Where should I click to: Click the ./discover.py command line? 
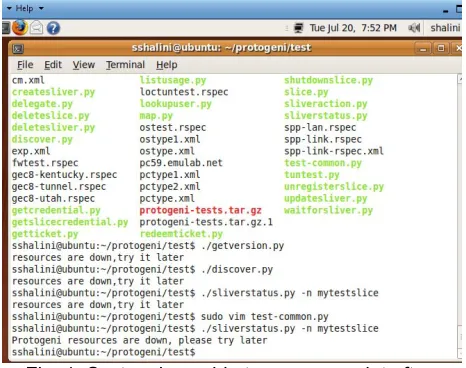point(142,269)
